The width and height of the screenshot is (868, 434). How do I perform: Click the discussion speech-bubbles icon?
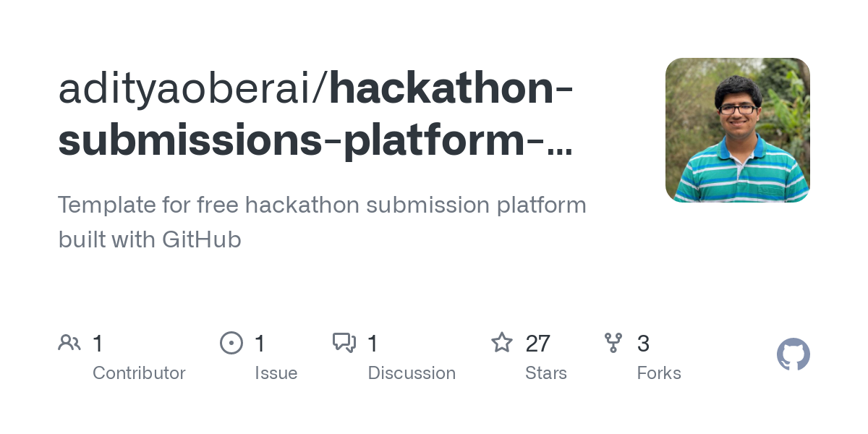point(344,343)
